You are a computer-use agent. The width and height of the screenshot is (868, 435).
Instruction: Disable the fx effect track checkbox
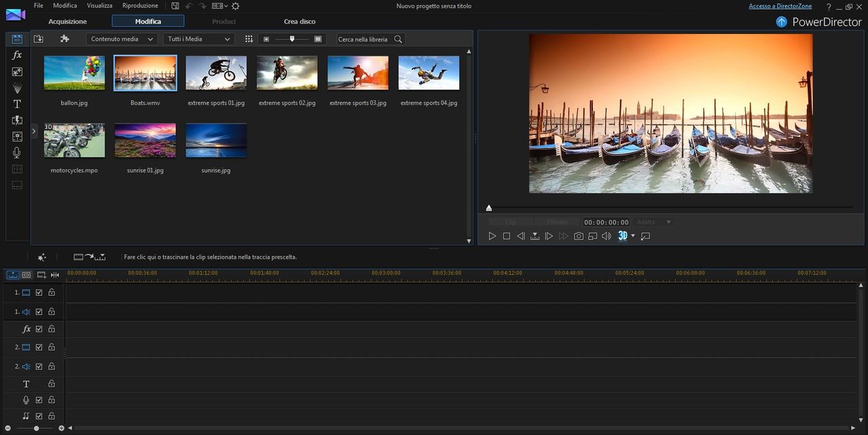[x=39, y=329]
